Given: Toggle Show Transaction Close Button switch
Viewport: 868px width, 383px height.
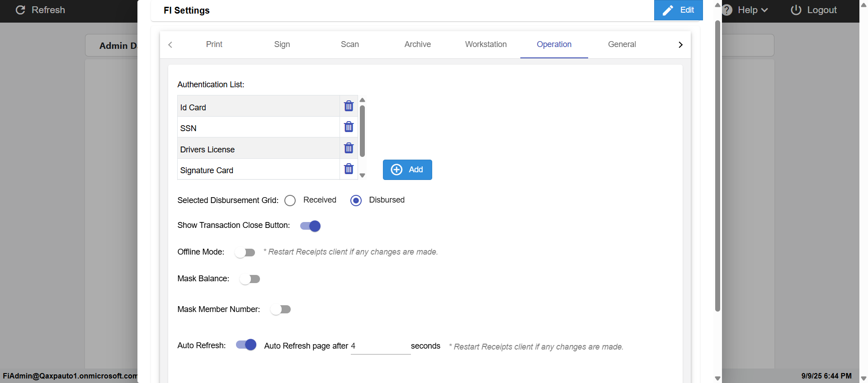Looking at the screenshot, I should [x=311, y=226].
